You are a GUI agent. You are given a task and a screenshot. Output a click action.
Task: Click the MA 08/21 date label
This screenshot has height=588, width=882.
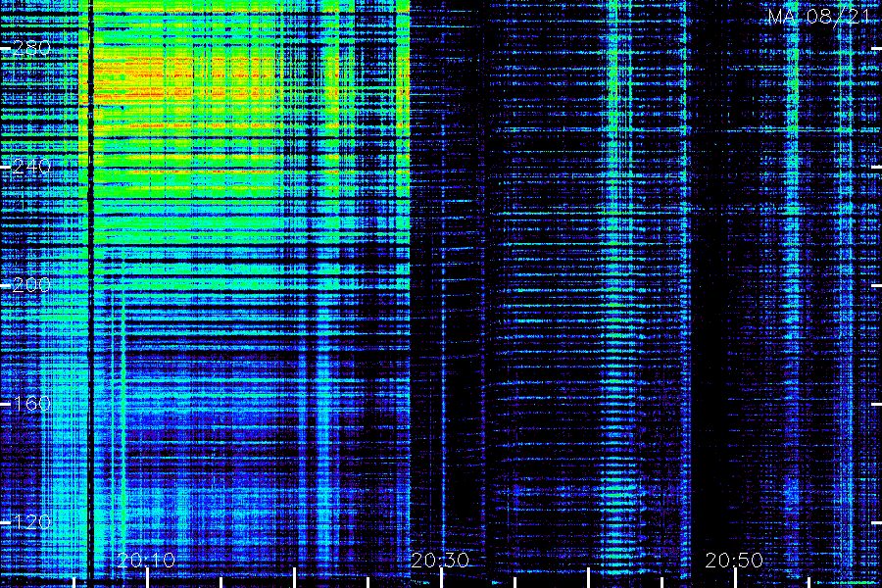click(818, 17)
